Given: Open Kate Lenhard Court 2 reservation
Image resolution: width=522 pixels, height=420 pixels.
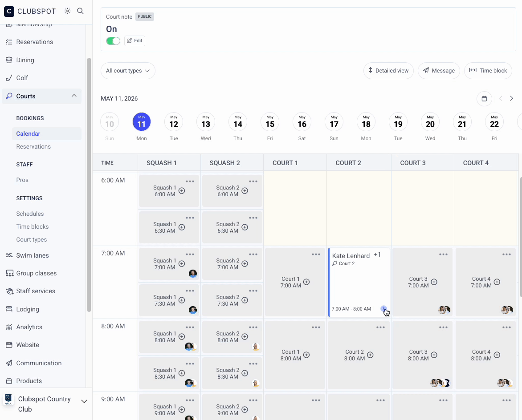Looking at the screenshot, I should tap(359, 282).
